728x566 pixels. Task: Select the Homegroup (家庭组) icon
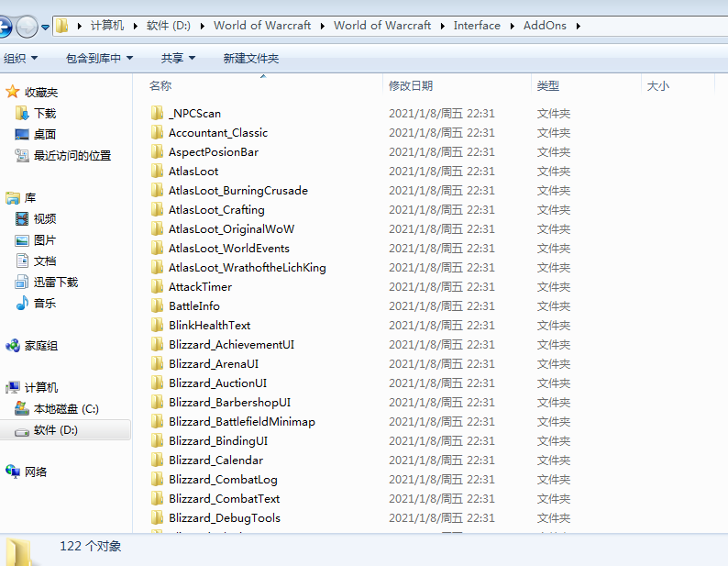pyautogui.click(x=13, y=346)
